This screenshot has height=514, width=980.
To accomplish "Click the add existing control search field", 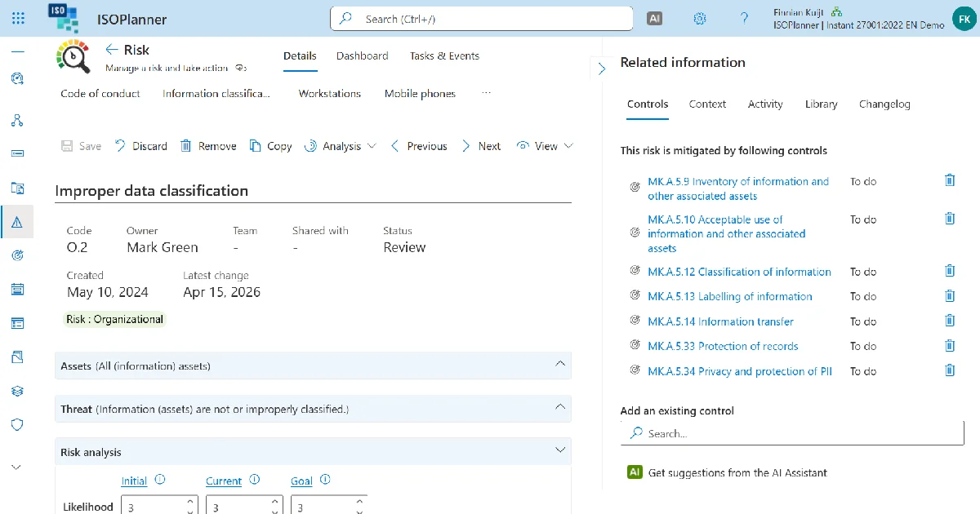I will coord(792,433).
